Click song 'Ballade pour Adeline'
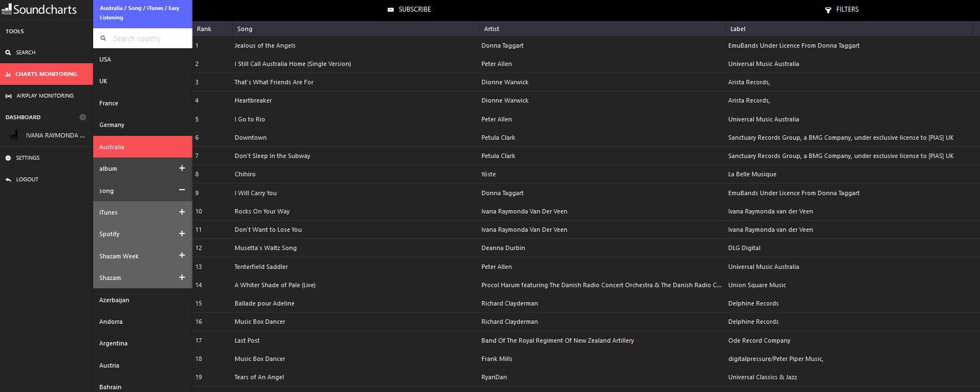Image resolution: width=980 pixels, height=392 pixels. click(x=265, y=303)
